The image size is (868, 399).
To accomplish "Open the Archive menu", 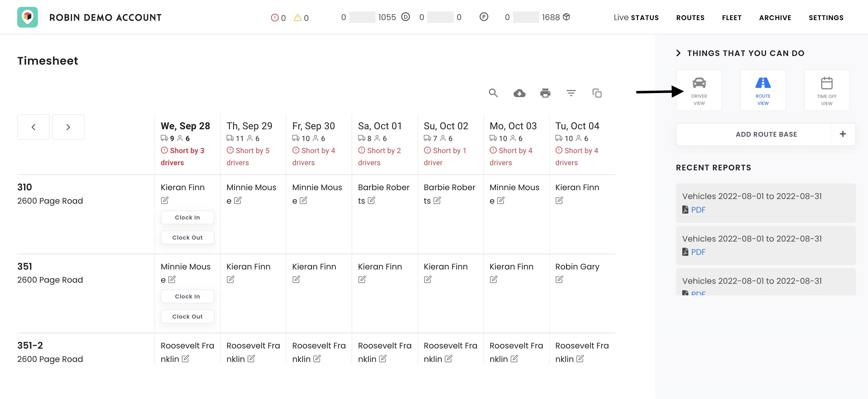I will click(x=775, y=18).
